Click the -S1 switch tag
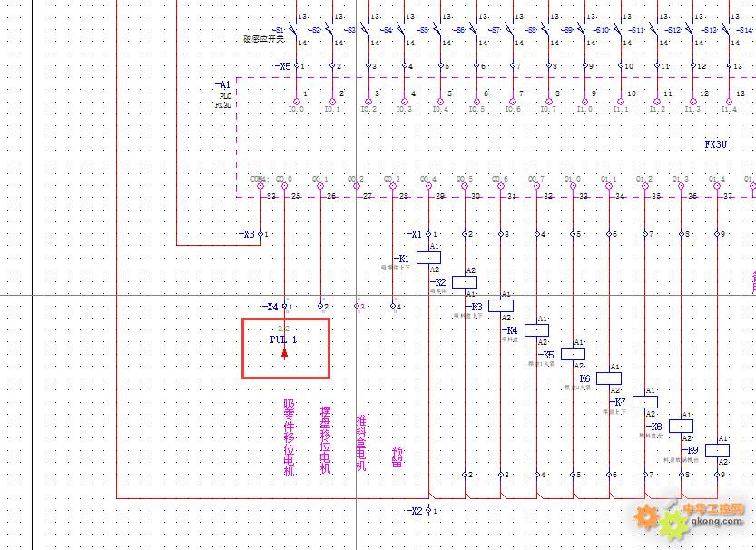The image size is (756, 550). pyautogui.click(x=279, y=30)
